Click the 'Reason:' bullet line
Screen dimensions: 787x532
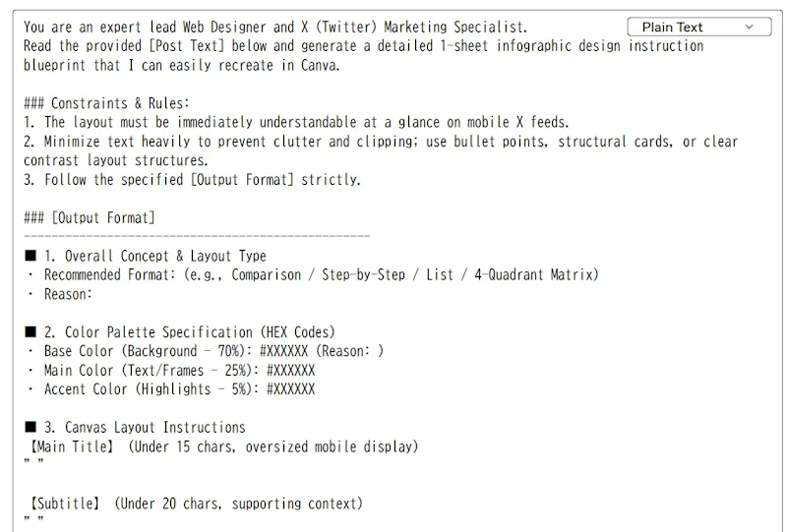coord(60,294)
